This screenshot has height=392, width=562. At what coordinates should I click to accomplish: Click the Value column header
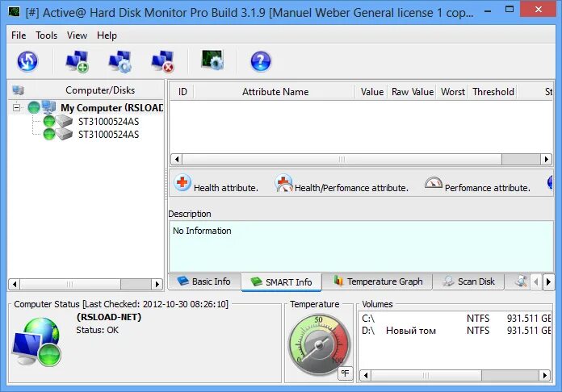[x=371, y=92]
